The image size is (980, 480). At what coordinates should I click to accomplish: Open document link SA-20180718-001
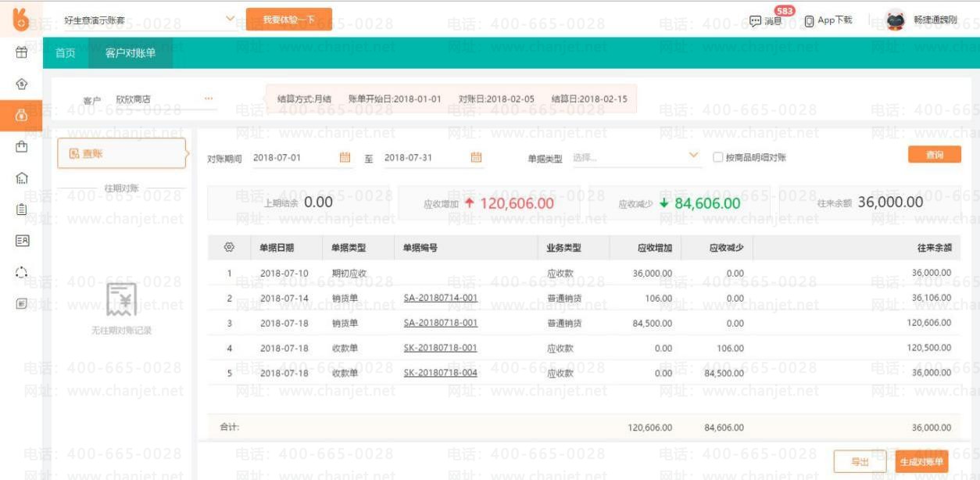click(440, 323)
